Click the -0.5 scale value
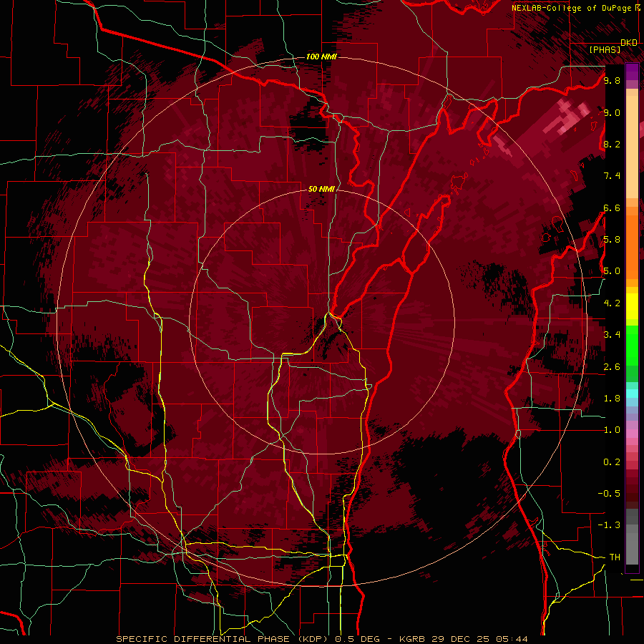The image size is (644, 644). click(609, 494)
